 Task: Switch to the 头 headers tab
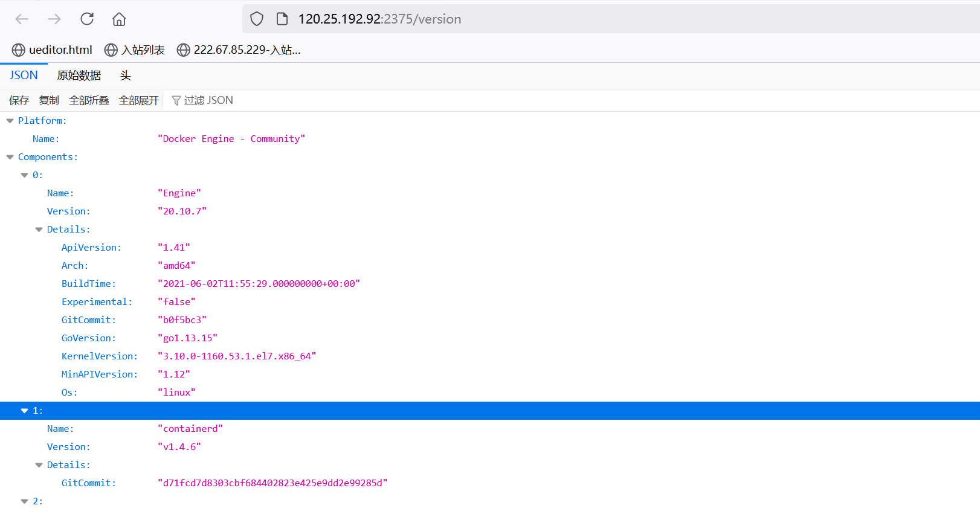125,75
